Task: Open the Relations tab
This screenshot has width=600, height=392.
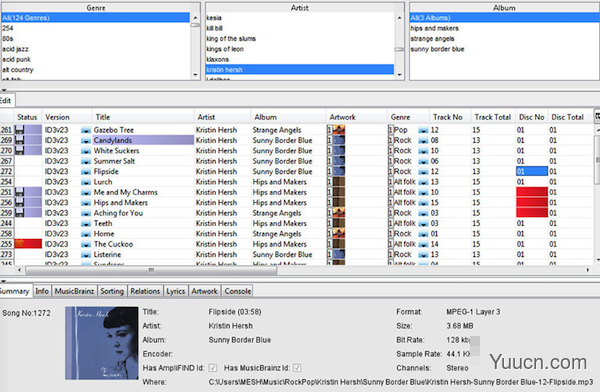Action: pos(145,291)
